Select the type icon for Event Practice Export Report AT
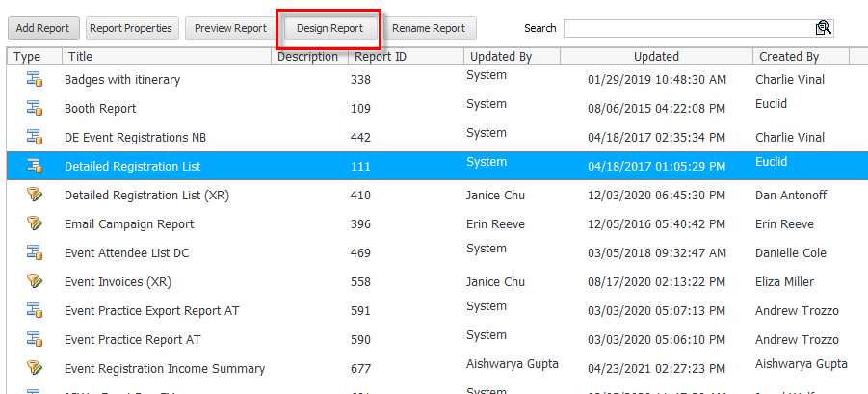Viewport: 868px width, 394px height. (x=35, y=310)
